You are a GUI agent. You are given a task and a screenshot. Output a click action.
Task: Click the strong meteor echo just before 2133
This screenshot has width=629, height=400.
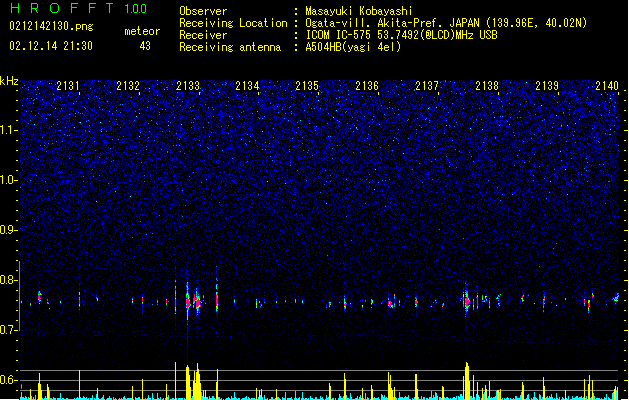coord(187,301)
